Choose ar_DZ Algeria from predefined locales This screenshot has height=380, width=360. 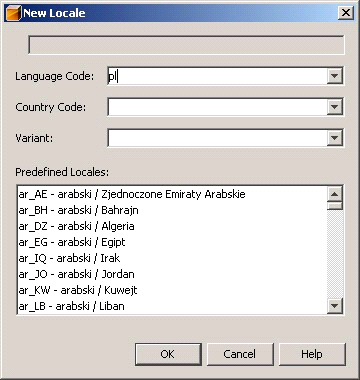(172, 226)
